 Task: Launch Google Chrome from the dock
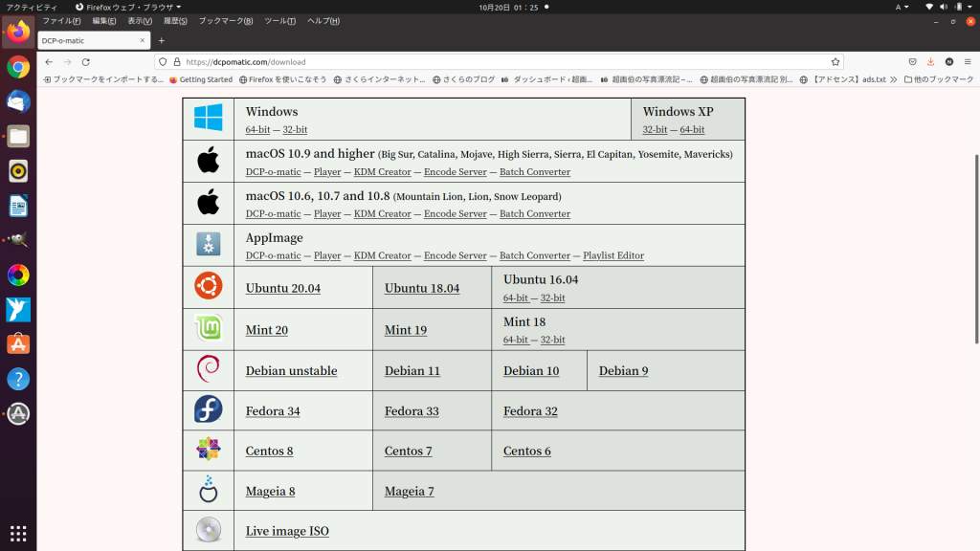pyautogui.click(x=18, y=67)
